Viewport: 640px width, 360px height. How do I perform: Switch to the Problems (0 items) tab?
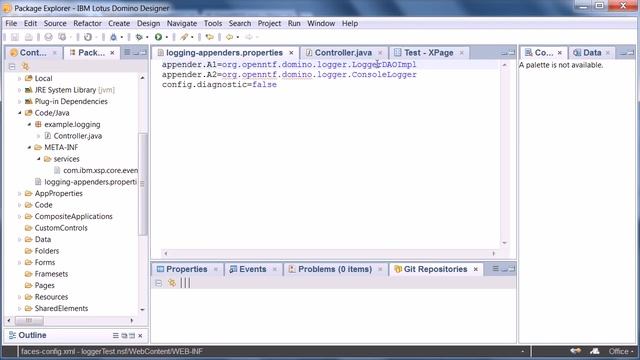335,269
